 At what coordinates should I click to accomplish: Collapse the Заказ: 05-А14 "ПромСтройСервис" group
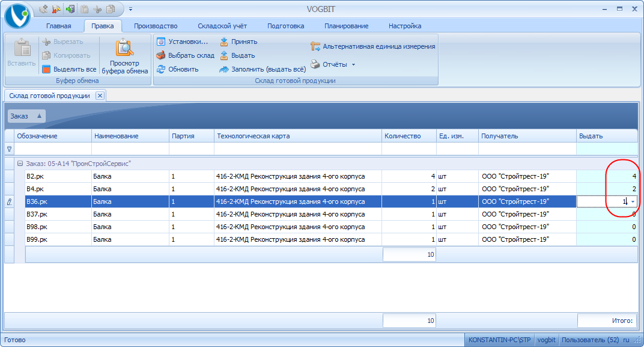(20, 164)
